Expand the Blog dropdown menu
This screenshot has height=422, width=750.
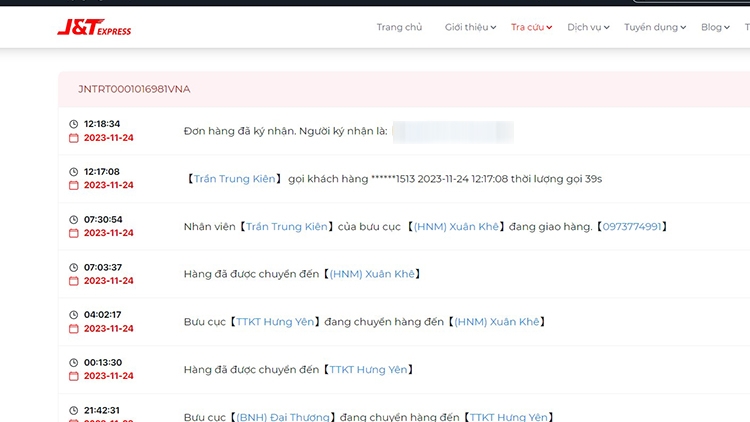[716, 27]
